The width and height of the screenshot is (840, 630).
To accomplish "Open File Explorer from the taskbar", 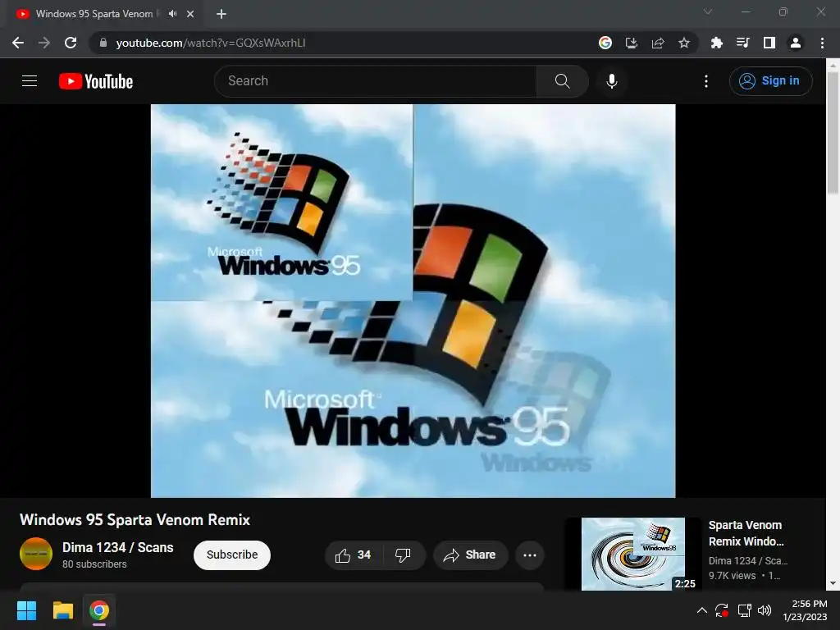I will [x=62, y=610].
